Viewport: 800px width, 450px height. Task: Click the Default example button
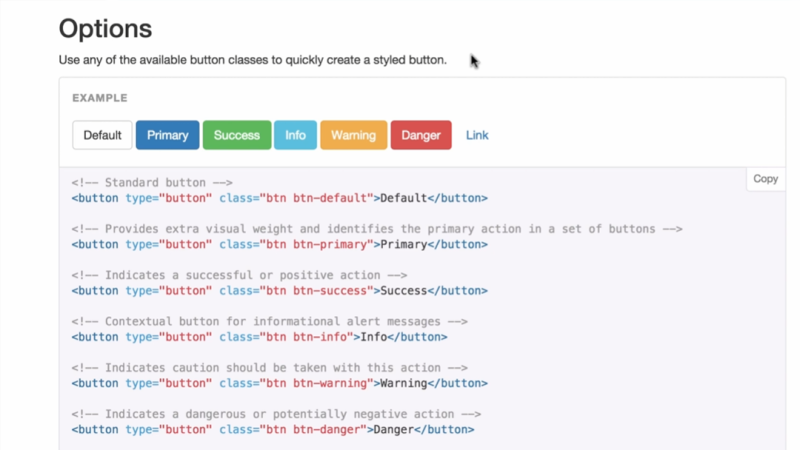point(102,135)
